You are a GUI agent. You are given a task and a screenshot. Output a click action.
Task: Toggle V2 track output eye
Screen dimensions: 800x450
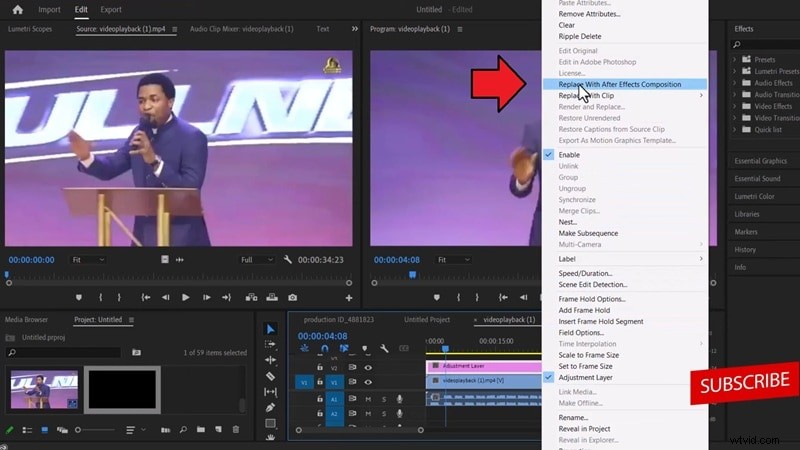368,367
